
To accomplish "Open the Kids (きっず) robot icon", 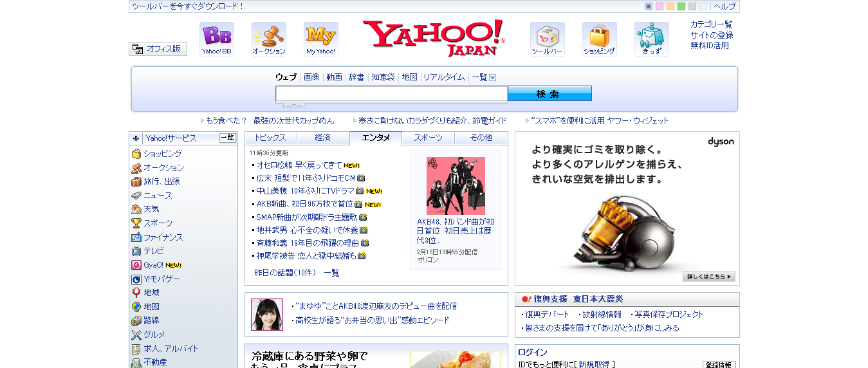I will click(x=652, y=39).
